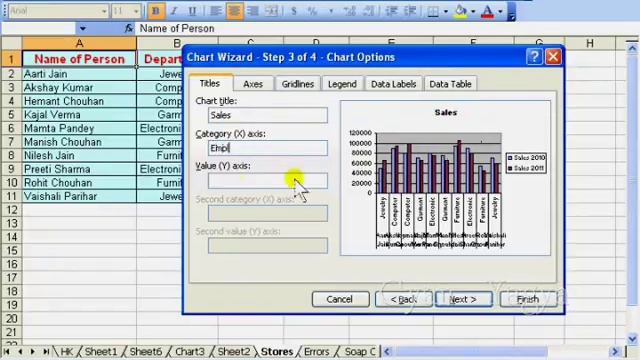
Task: Click the Value (Y) axis field
Action: (x=268, y=180)
